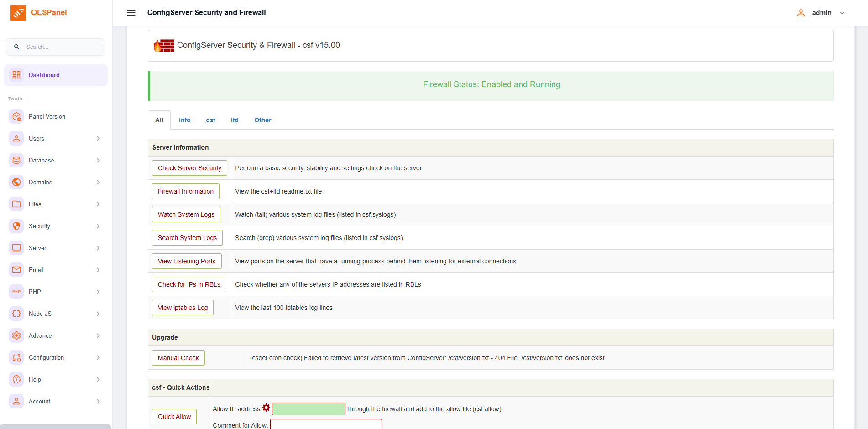Switch to the Other tab
Screen dimensions: 868x429
(263, 120)
